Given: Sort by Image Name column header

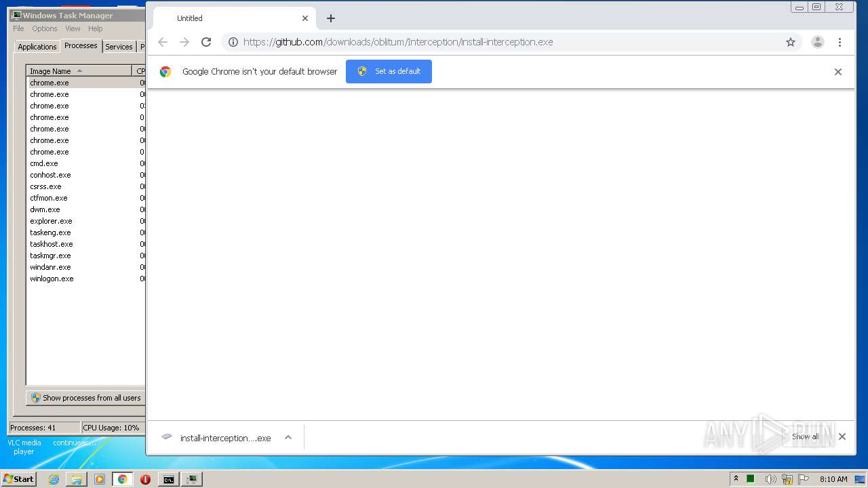Looking at the screenshot, I should click(79, 70).
